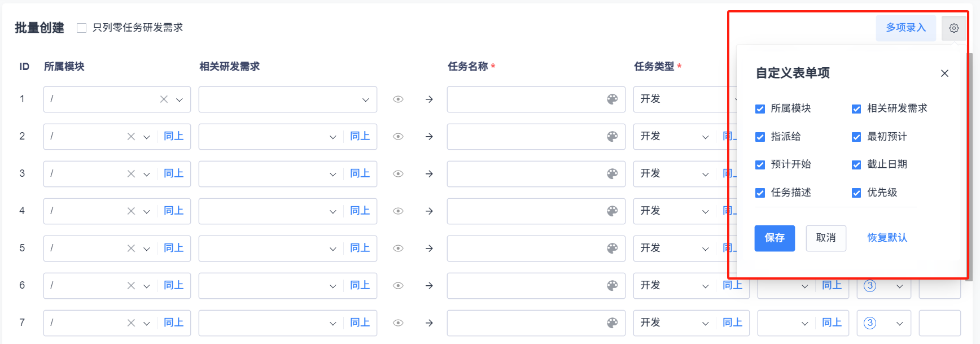The width and height of the screenshot is (980, 344).
Task: Expand the 相关研发需求 dropdown in row 1
Action: coord(365,100)
